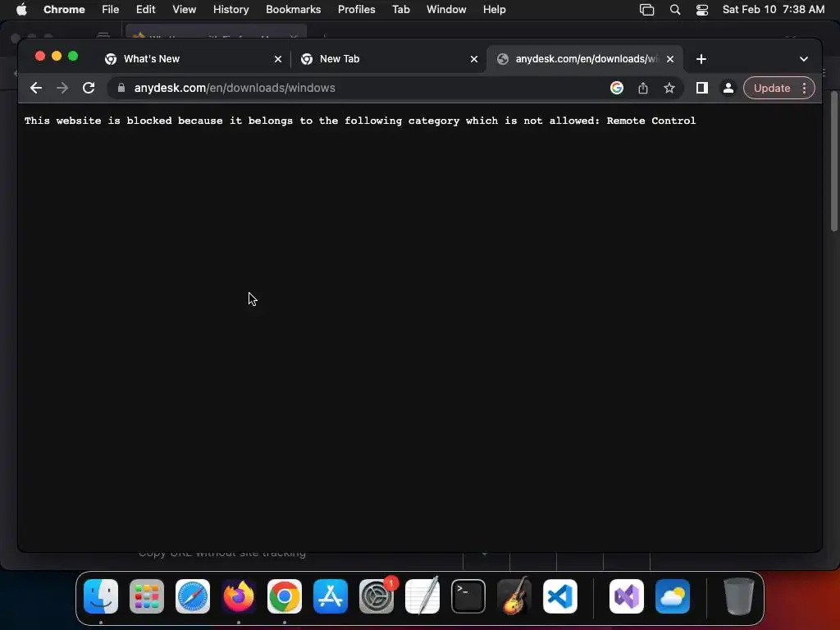Launch Terminal from the dock

(468, 596)
